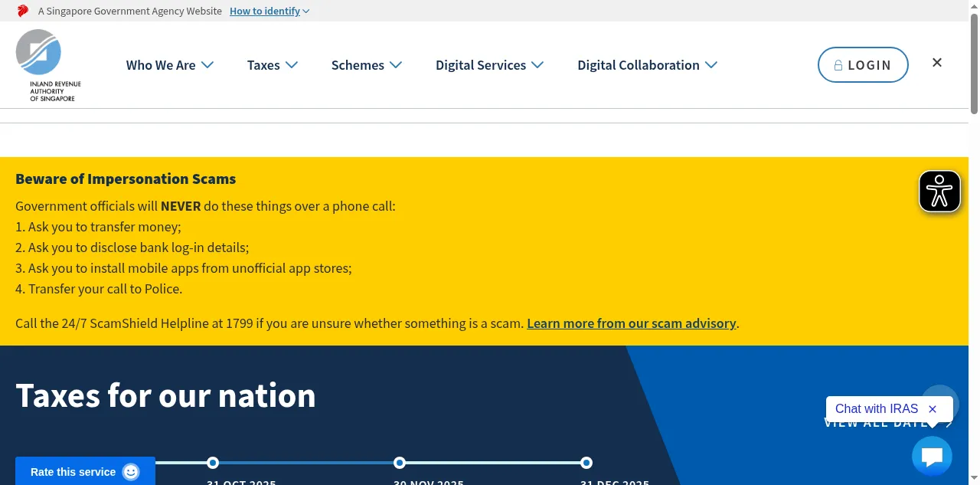Click the Singapore lion head government icon
This screenshot has width=980, height=485.
(x=22, y=11)
